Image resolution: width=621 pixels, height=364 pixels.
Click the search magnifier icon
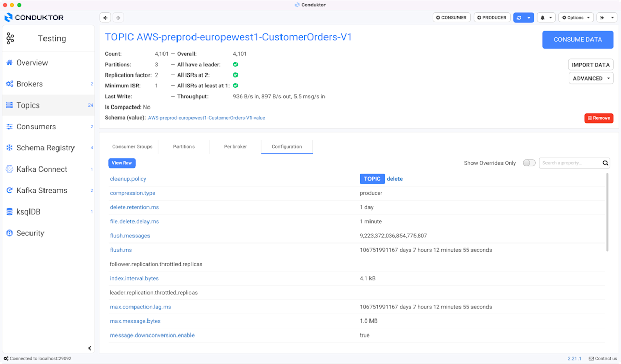coord(605,163)
